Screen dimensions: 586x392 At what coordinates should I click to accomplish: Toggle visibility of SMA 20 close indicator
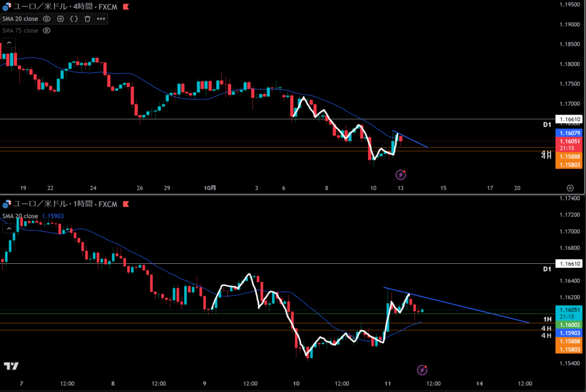[47, 19]
